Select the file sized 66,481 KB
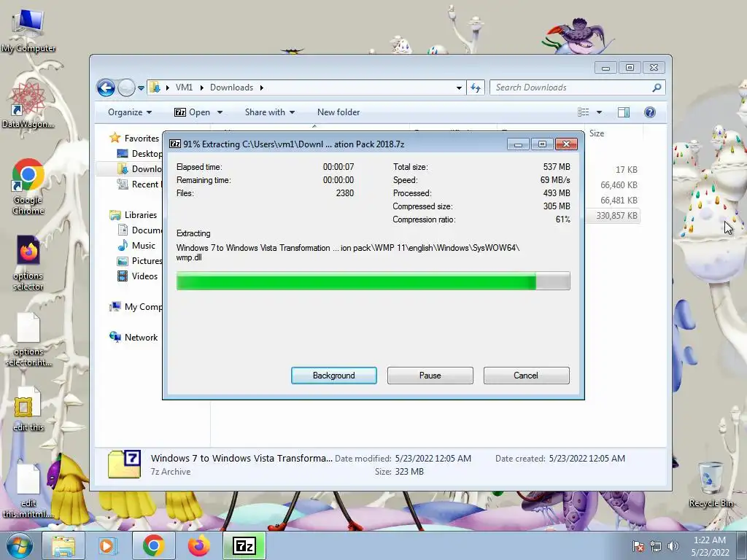The height and width of the screenshot is (560, 747). point(619,201)
